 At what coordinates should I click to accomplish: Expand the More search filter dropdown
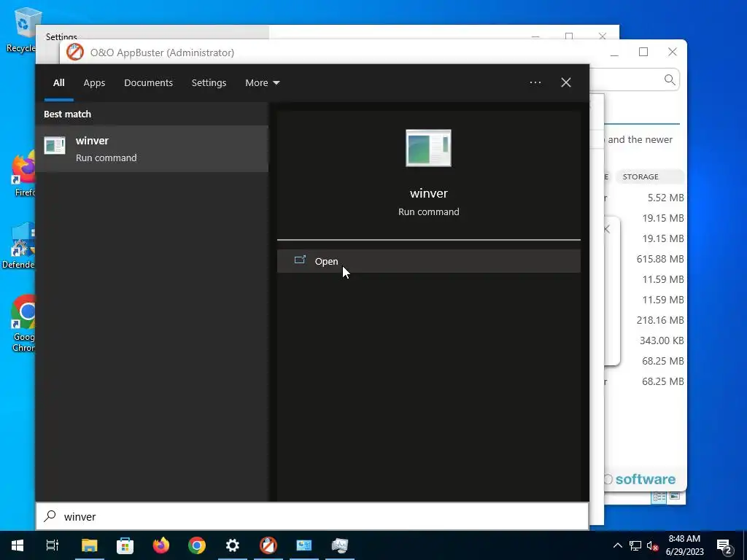tap(262, 83)
